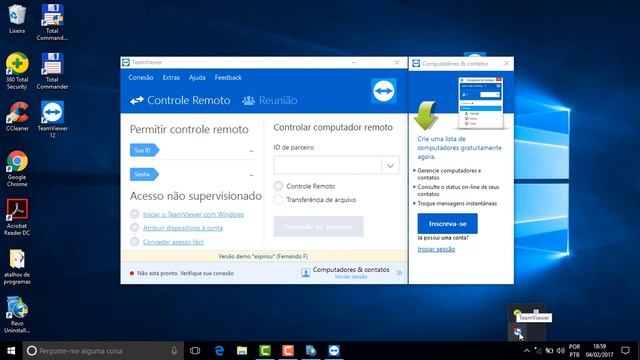Open 360 Total Security desktop shortcut
Screen dimensions: 640x360
click(x=17, y=71)
